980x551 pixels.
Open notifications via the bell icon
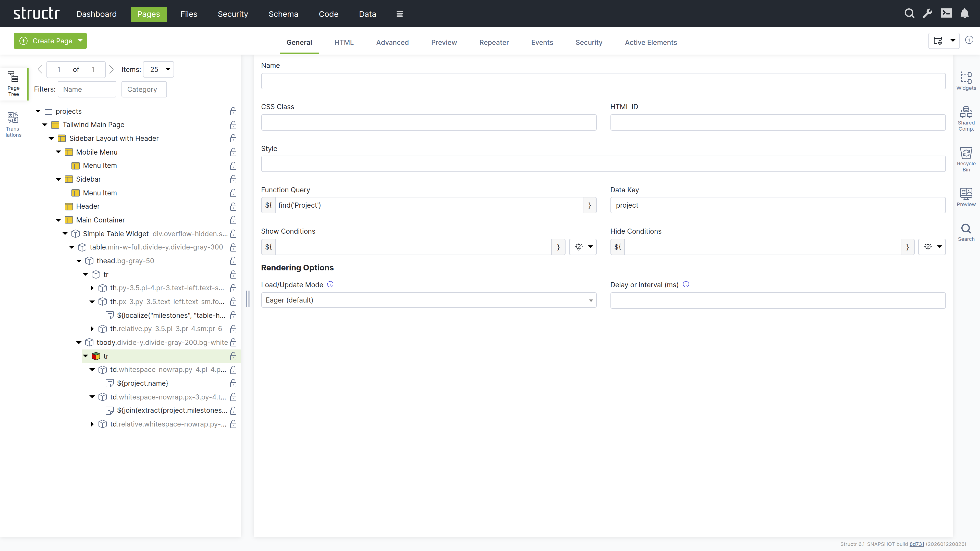pyautogui.click(x=964, y=13)
